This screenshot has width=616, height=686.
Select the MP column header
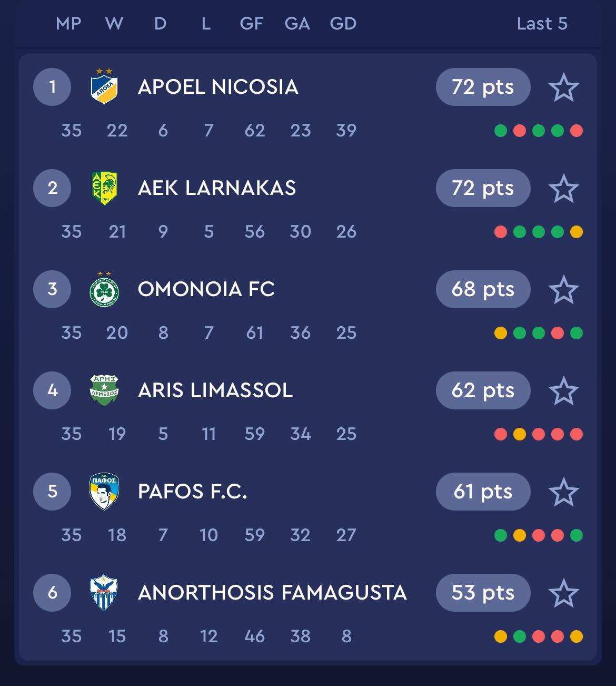[x=68, y=24]
